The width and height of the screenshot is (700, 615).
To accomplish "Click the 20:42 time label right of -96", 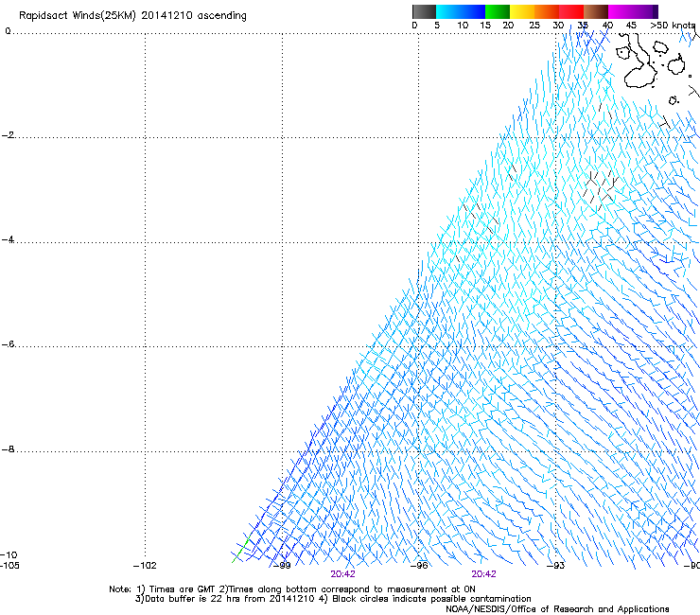I will (x=484, y=574).
